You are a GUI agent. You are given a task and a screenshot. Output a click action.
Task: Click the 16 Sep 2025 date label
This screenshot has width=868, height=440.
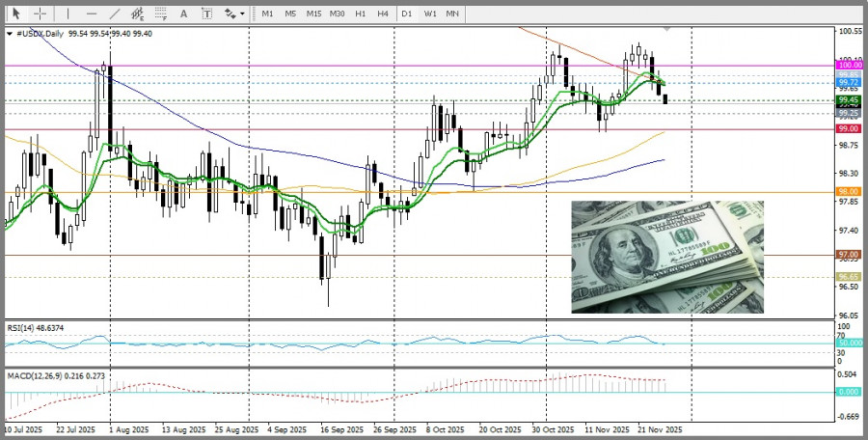pyautogui.click(x=342, y=430)
